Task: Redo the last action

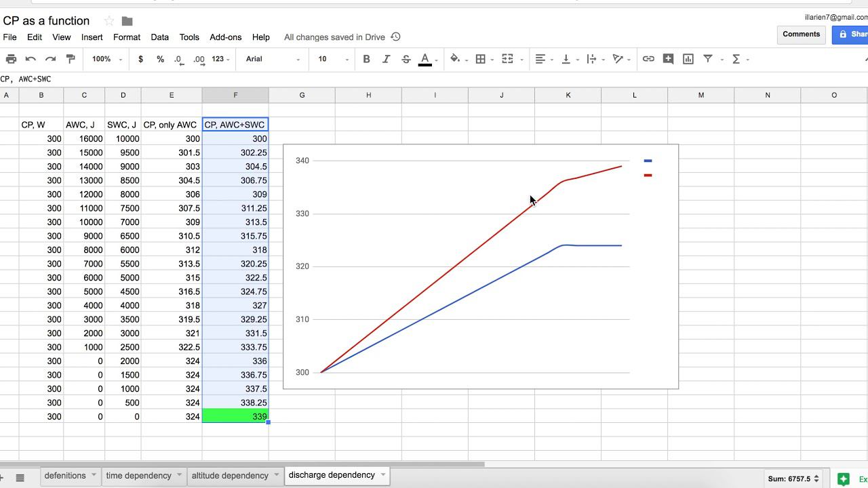Action: [x=50, y=60]
